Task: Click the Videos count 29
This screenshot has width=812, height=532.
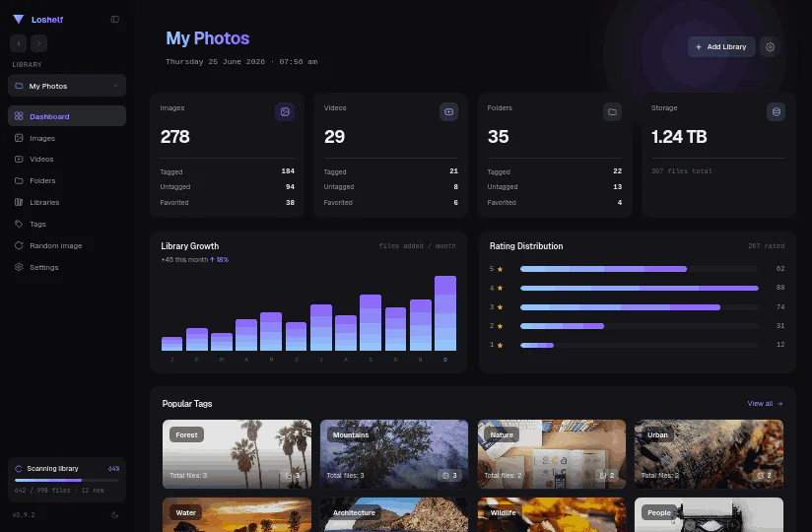Action: point(334,137)
